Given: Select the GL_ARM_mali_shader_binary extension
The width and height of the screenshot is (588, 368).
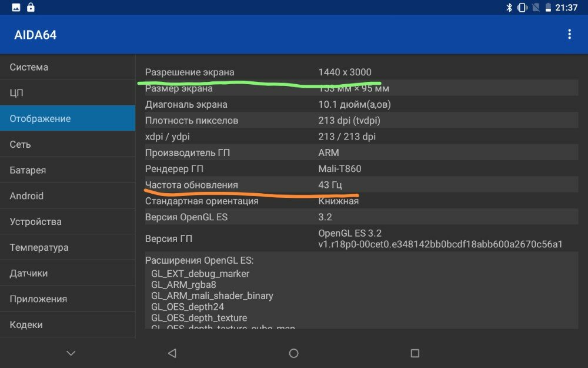Looking at the screenshot, I should pos(212,296).
